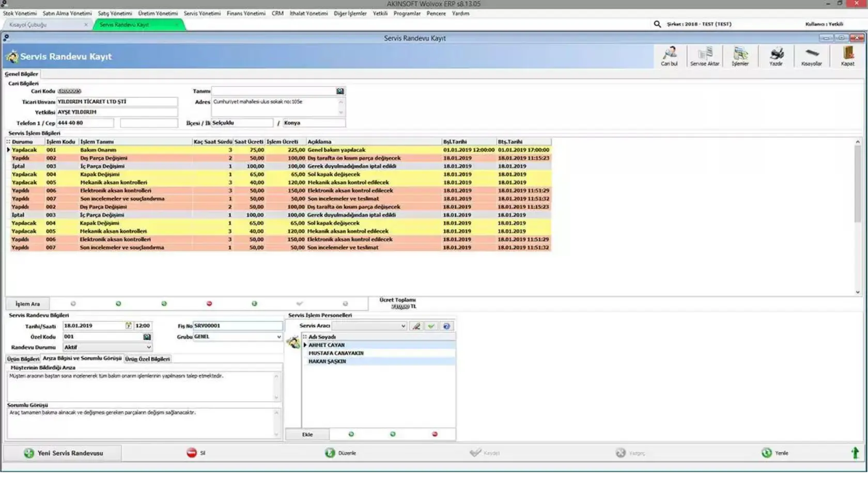Click the Yazdır printer icon

click(776, 56)
